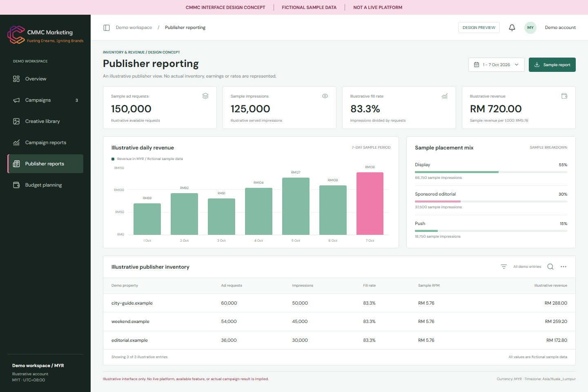The width and height of the screenshot is (588, 392).
Task: Go to Overview in the sidebar
Action: (45, 79)
